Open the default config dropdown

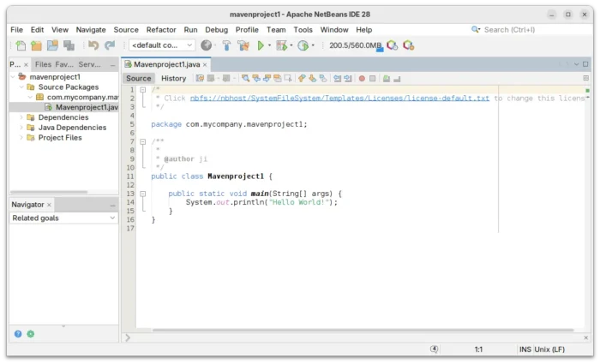coord(162,45)
